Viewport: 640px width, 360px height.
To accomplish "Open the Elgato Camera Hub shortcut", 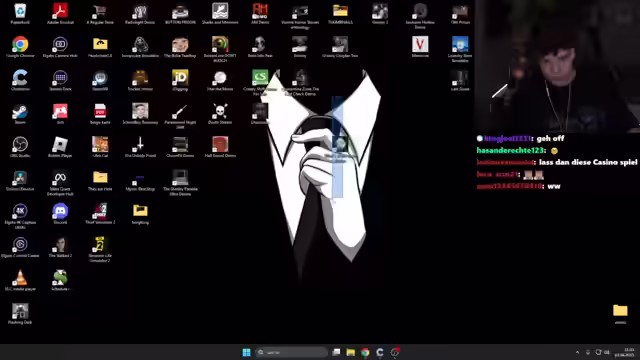I will point(60,46).
